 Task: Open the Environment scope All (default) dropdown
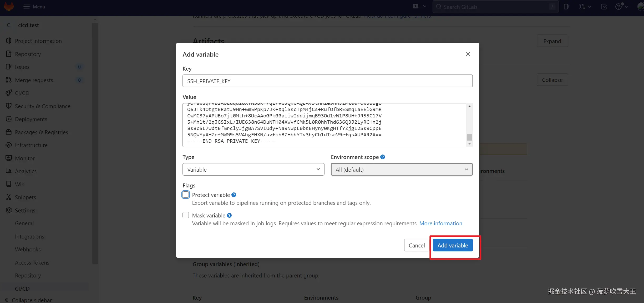pos(401,169)
